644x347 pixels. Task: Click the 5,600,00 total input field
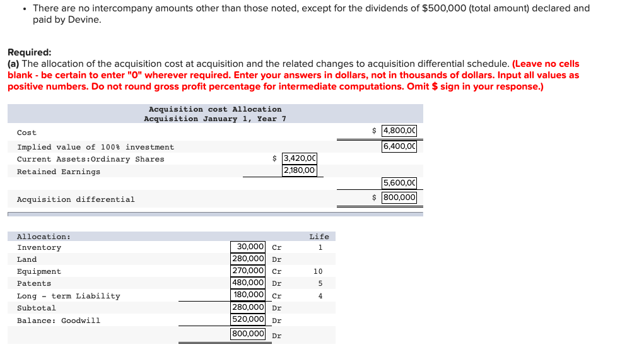tap(399, 183)
